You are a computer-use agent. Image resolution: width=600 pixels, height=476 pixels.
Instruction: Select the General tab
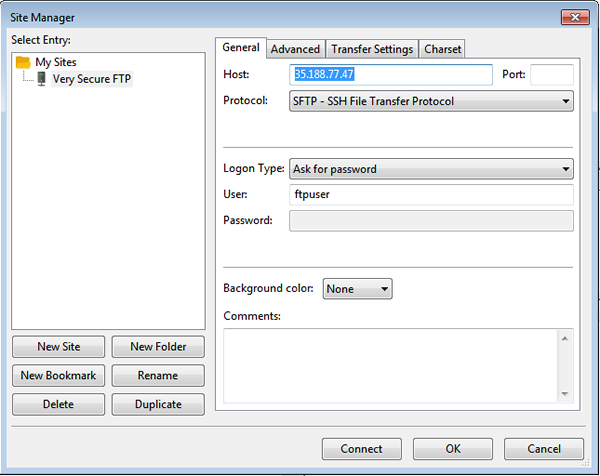(240, 48)
